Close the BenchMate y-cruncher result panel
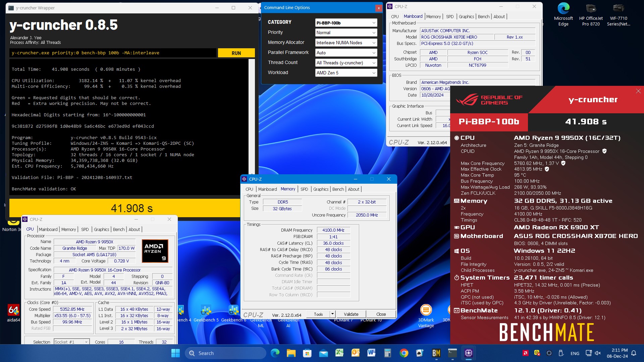This screenshot has width=644, height=362. [x=638, y=91]
